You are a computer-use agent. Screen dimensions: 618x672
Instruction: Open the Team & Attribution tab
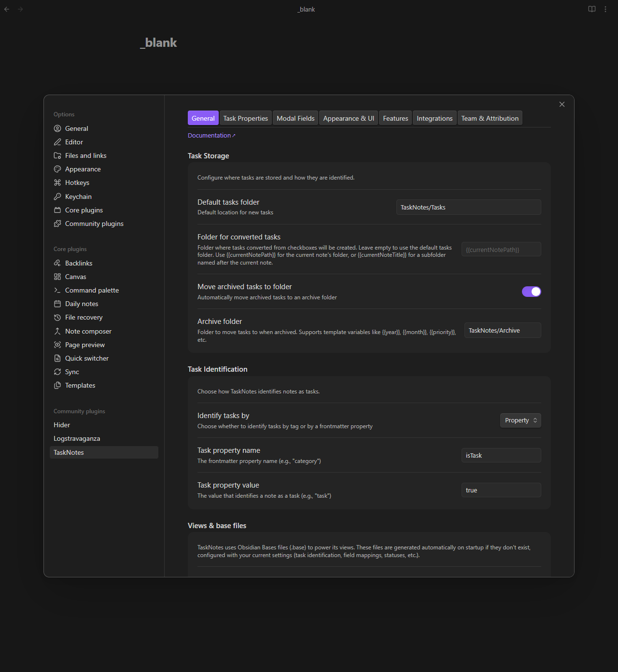pyautogui.click(x=490, y=118)
